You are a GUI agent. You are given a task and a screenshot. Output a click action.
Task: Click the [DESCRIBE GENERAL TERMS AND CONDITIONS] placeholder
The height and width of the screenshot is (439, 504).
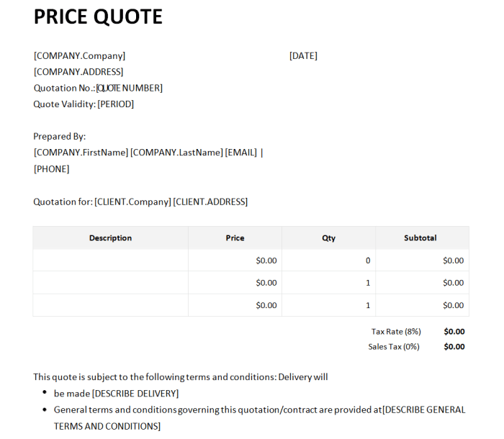[x=424, y=410]
